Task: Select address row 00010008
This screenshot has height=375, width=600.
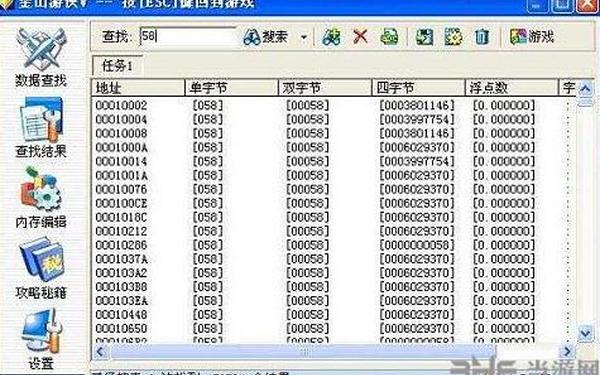Action: click(121, 133)
